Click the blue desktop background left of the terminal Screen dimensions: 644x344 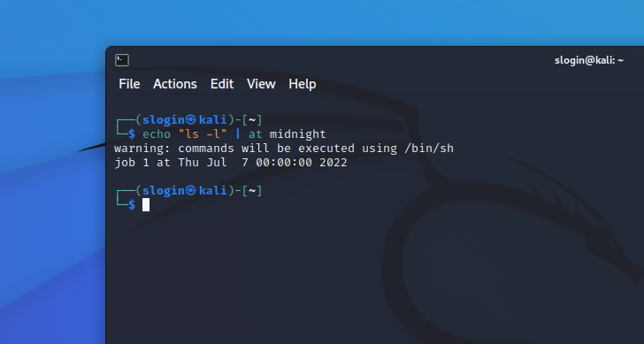(x=50, y=226)
